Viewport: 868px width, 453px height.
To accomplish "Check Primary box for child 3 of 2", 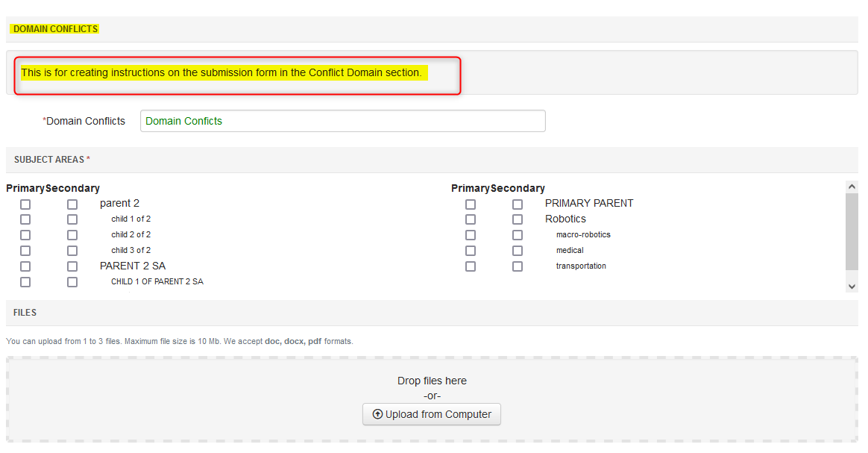I will point(25,251).
